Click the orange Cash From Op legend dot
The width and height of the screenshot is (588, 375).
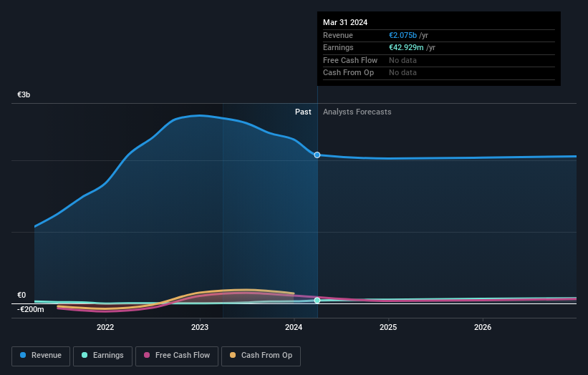coord(233,355)
